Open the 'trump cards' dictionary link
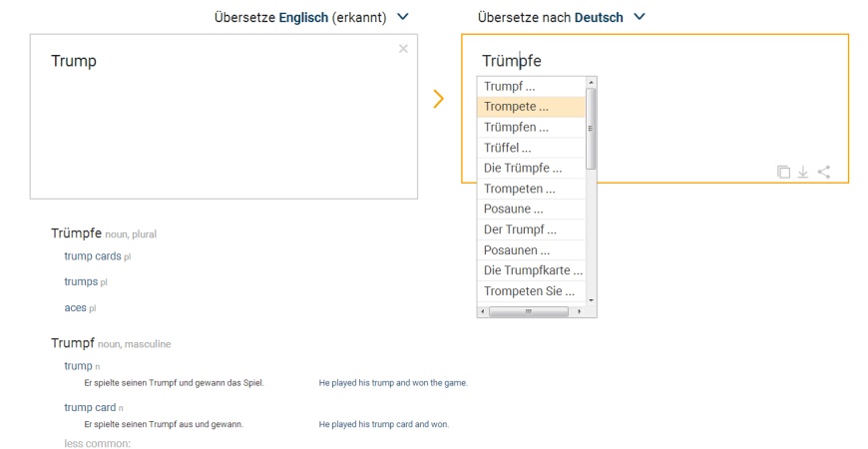This screenshot has height=449, width=868. point(93,256)
